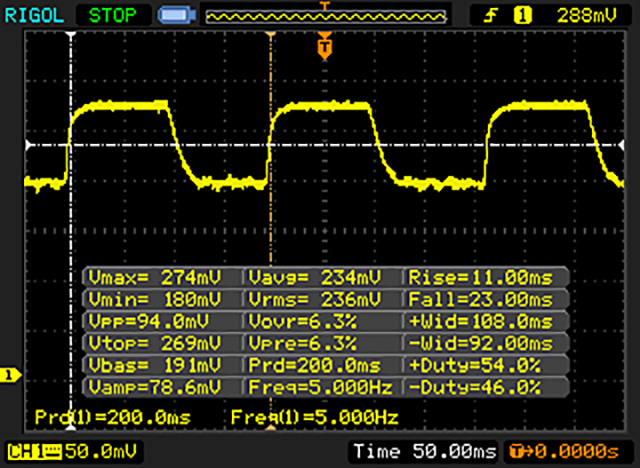The image size is (640, 468).
Task: Click the waveform memory overview bar
Action: (326, 17)
